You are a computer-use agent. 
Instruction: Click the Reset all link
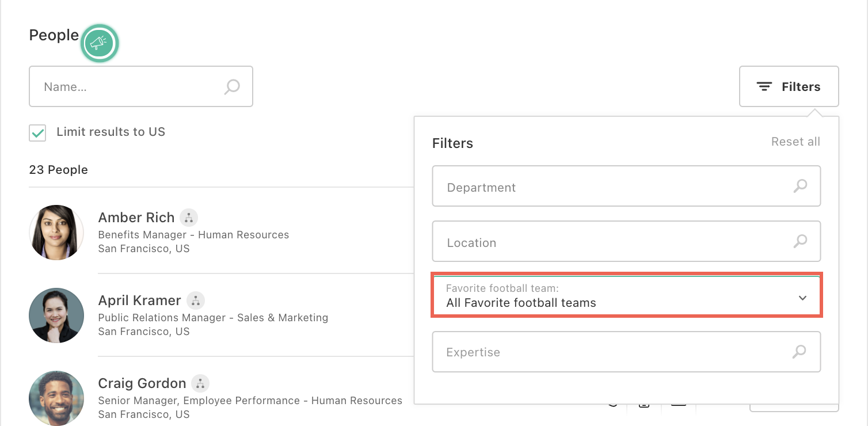point(795,142)
